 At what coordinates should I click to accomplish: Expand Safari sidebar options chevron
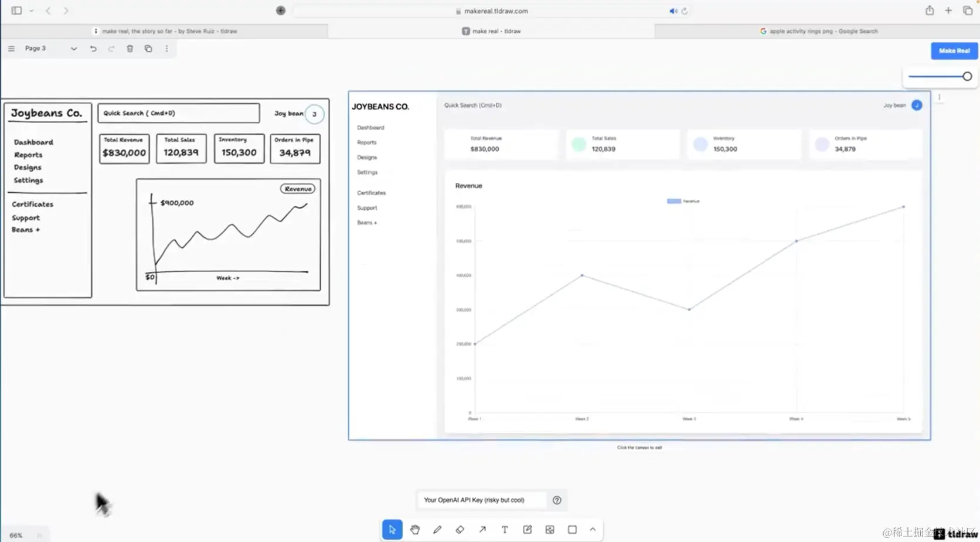pyautogui.click(x=32, y=11)
